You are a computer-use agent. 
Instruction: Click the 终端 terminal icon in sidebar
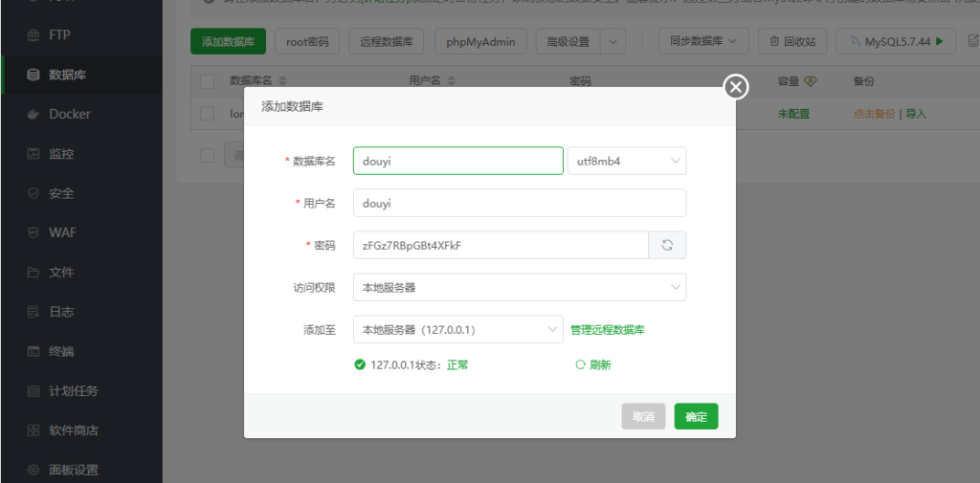click(x=33, y=351)
